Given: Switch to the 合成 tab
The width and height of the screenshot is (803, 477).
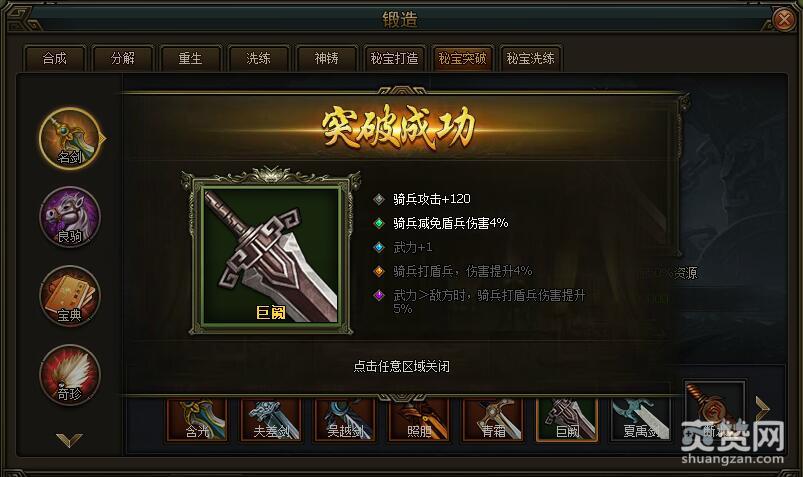Looking at the screenshot, I should (55, 58).
